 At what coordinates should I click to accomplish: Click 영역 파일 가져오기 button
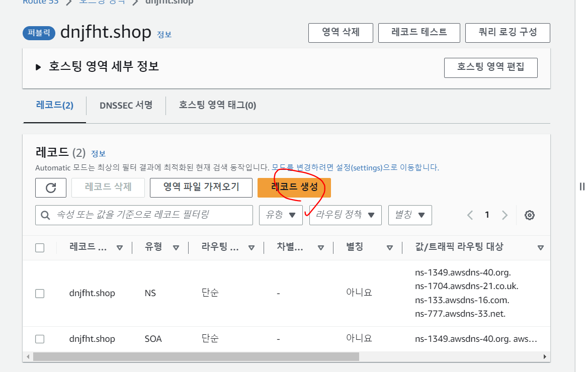pyautogui.click(x=201, y=188)
